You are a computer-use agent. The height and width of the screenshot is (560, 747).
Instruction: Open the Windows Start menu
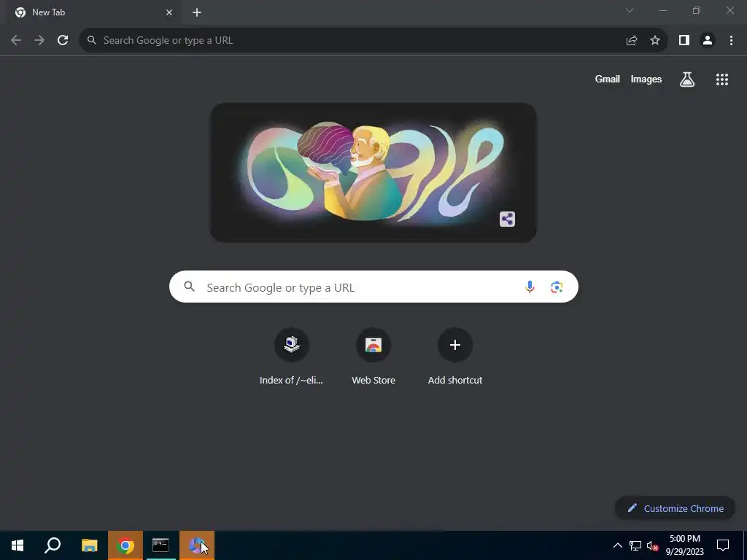point(18,545)
